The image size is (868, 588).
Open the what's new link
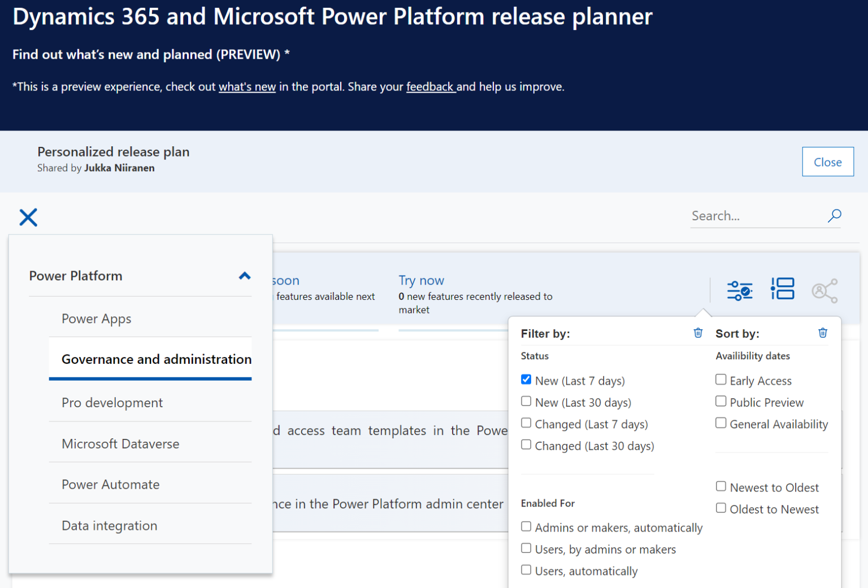point(247,86)
